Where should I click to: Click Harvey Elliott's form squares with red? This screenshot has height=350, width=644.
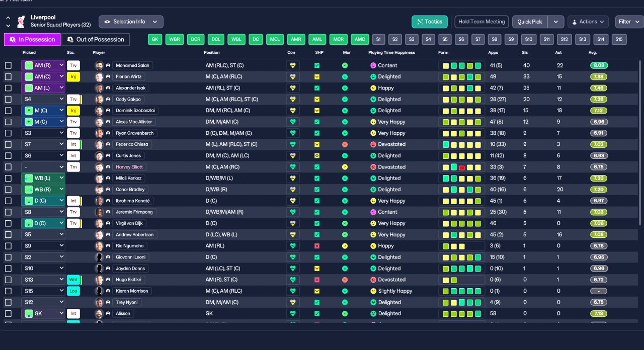coord(462,167)
